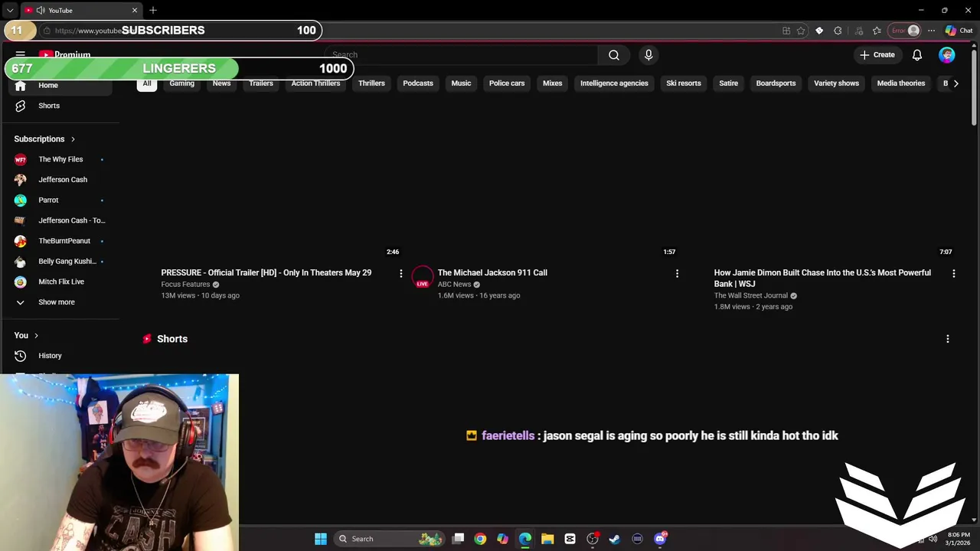Open options for Michael Jackson 911 Call video
Screen dimensions: 980x551
pyautogui.click(x=677, y=273)
